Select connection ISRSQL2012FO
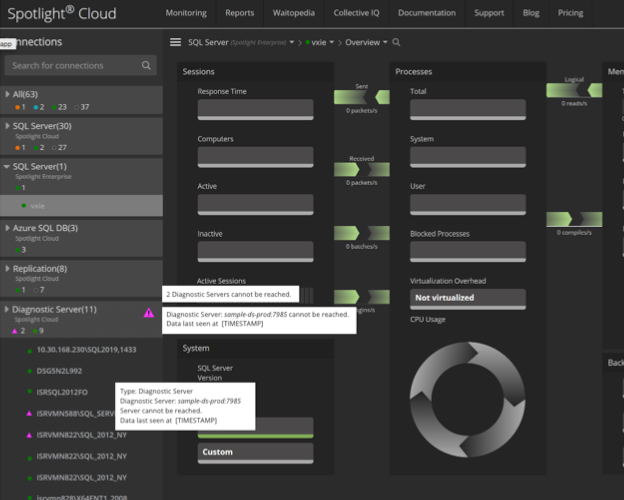624x500 pixels. [x=62, y=392]
